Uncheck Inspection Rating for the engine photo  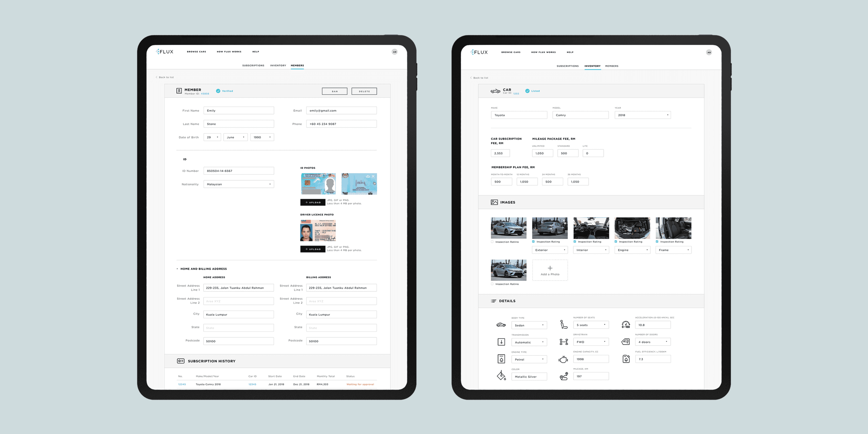(x=616, y=242)
